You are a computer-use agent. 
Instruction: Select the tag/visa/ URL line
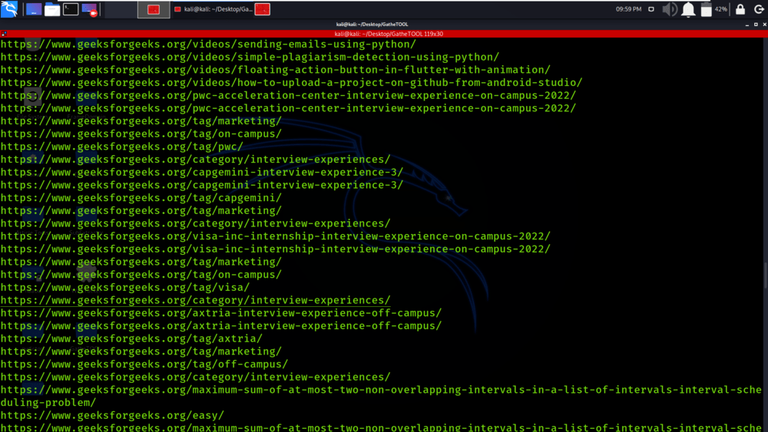tap(125, 287)
